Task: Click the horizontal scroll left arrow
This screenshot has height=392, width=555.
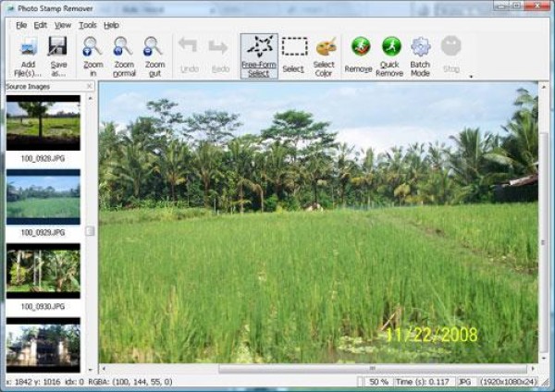Action: pos(104,368)
